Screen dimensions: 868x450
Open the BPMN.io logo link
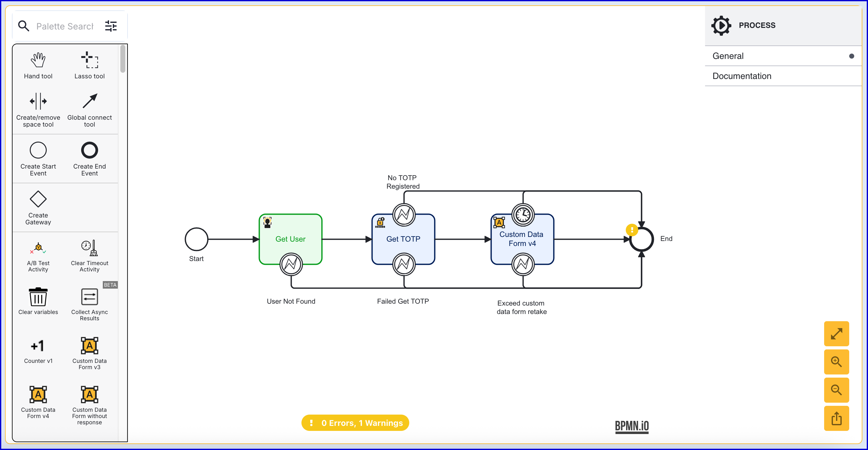point(631,426)
